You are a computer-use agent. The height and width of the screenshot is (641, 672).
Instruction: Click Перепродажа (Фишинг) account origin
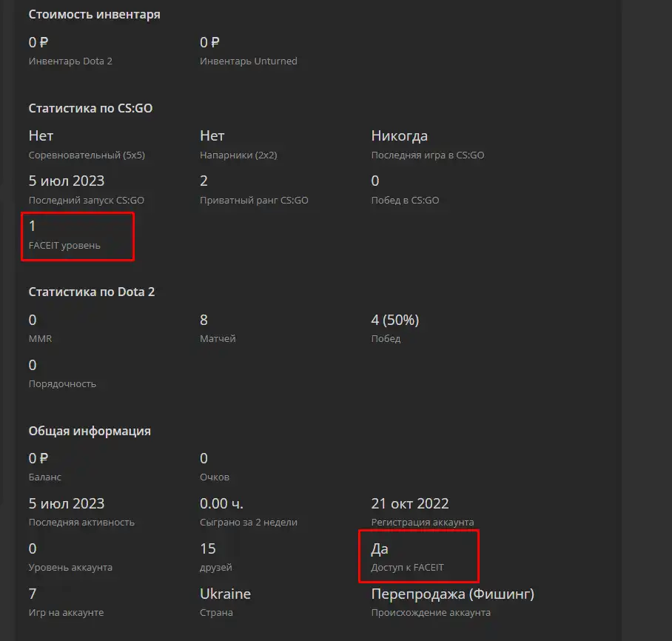tap(453, 594)
